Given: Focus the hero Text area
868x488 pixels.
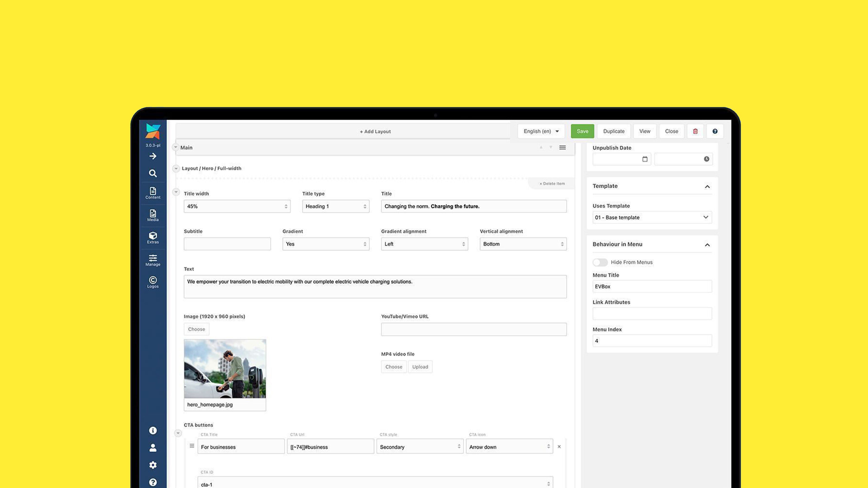Looking at the screenshot, I should 375,286.
